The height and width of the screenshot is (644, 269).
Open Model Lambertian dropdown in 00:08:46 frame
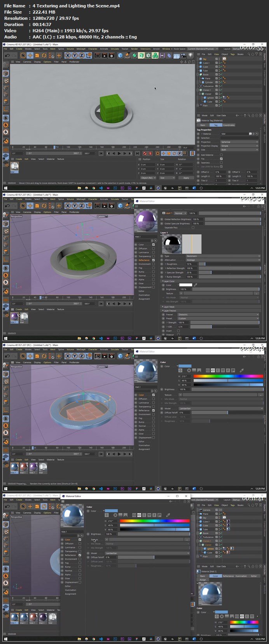point(221,409)
